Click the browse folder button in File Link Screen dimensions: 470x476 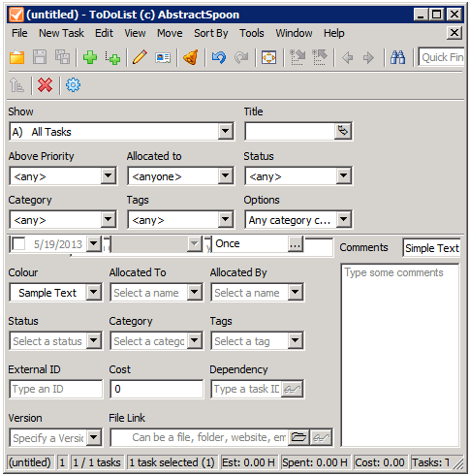(x=298, y=437)
